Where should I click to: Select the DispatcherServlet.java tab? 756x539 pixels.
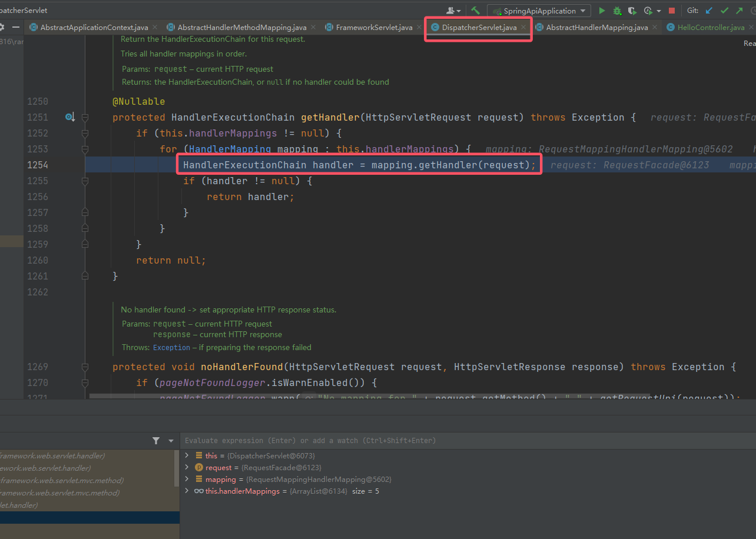pyautogui.click(x=479, y=28)
